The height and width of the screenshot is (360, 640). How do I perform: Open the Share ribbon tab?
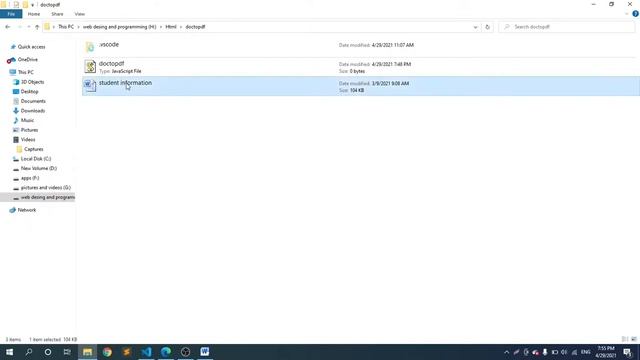point(57,14)
